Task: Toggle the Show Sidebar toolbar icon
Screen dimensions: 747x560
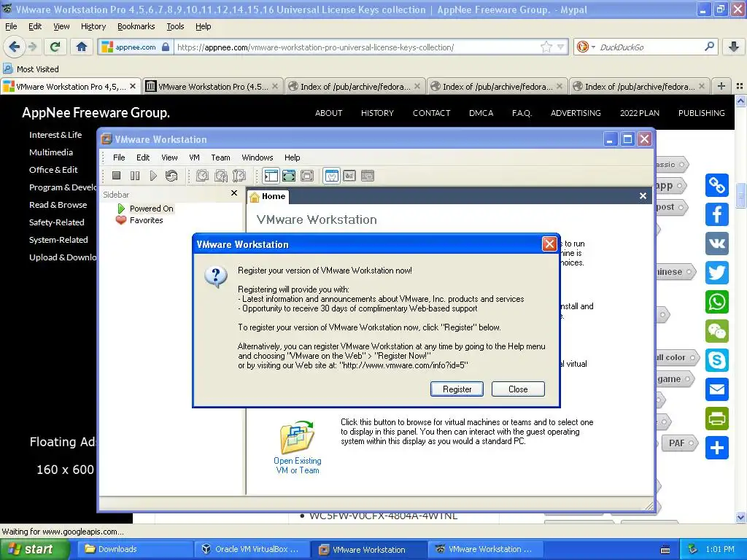Action: click(x=271, y=176)
